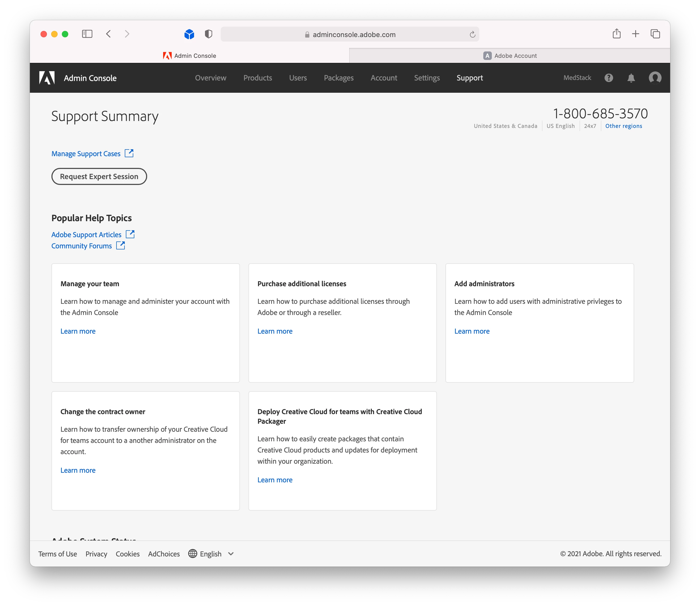The image size is (700, 606).
Task: Click the Adobe logo in header
Action: click(47, 78)
